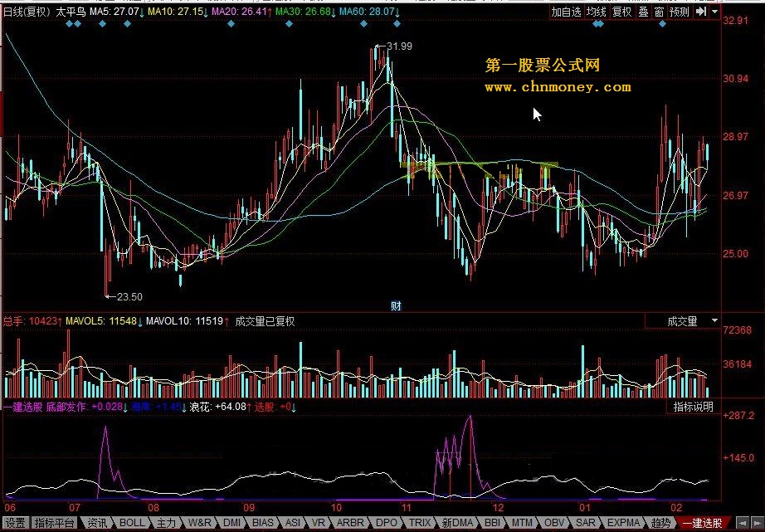
Task: Click the 成交量已复权 label
Action: point(265,321)
